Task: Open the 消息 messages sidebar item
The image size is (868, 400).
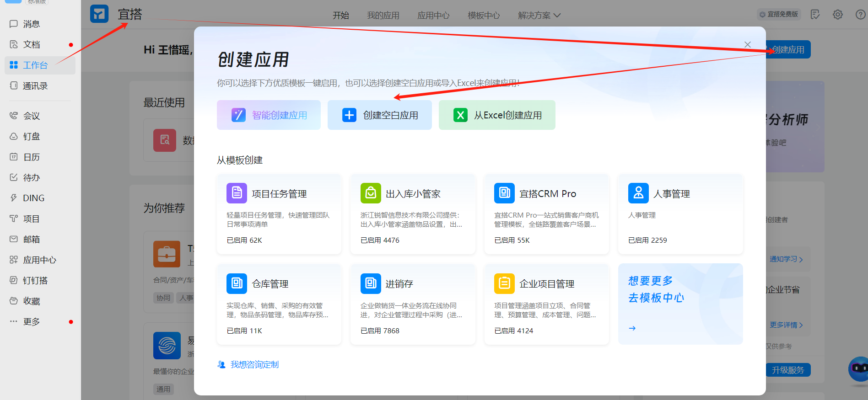Action: (40, 24)
